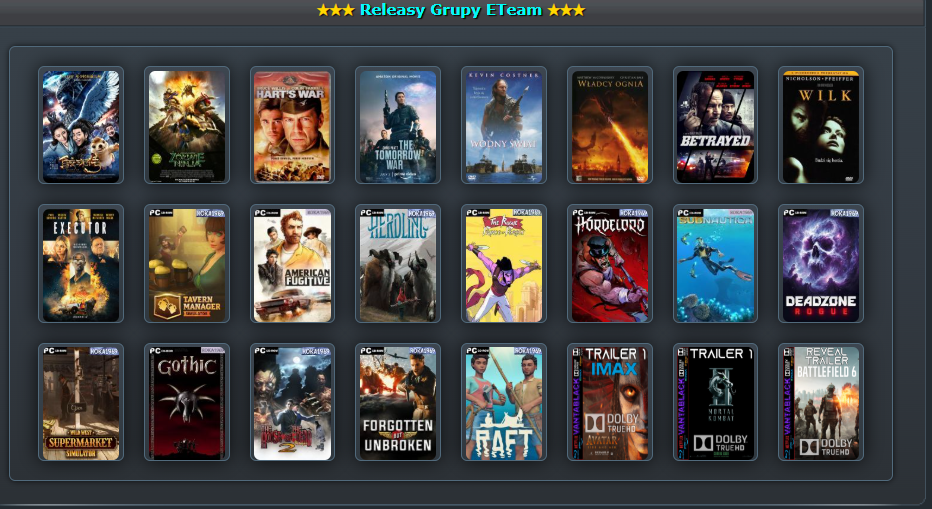Open Wild West Supermarket Simulator cover

click(81, 402)
